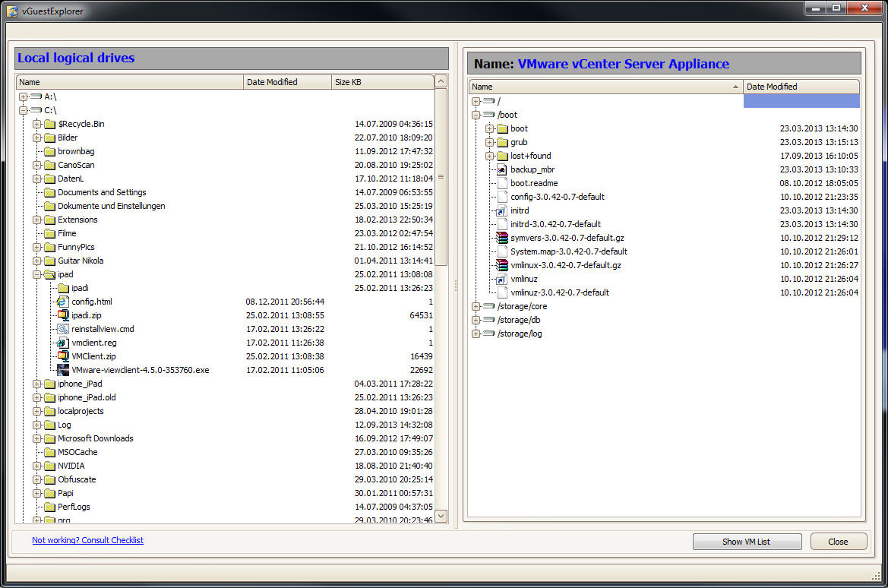Click the symvers-3.0.42-0.7-default.gz archive icon

[x=502, y=237]
